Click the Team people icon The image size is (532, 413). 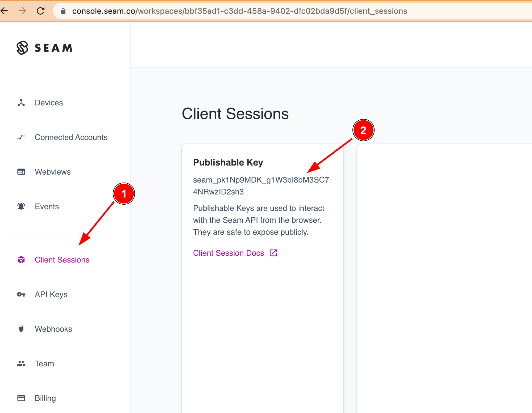21,363
